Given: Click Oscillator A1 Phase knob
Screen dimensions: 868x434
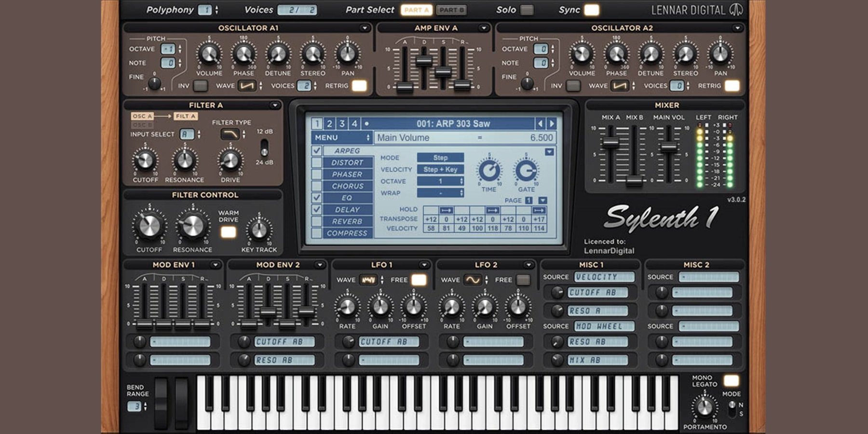Looking at the screenshot, I should click(244, 54).
